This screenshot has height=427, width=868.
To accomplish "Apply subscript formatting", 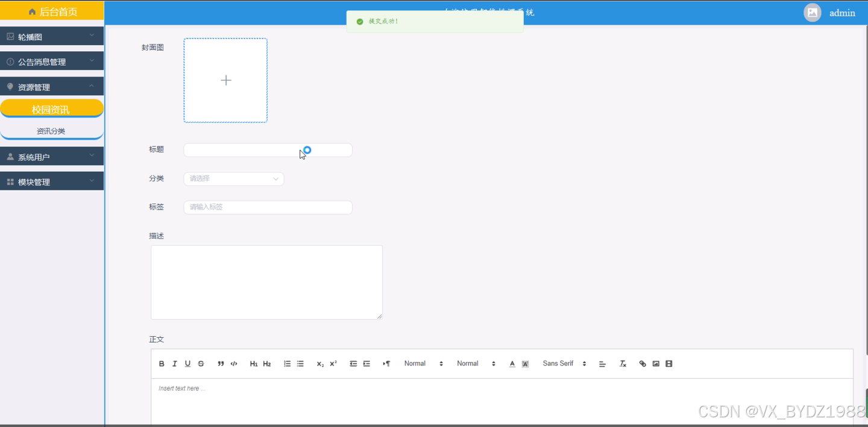I will [x=320, y=364].
